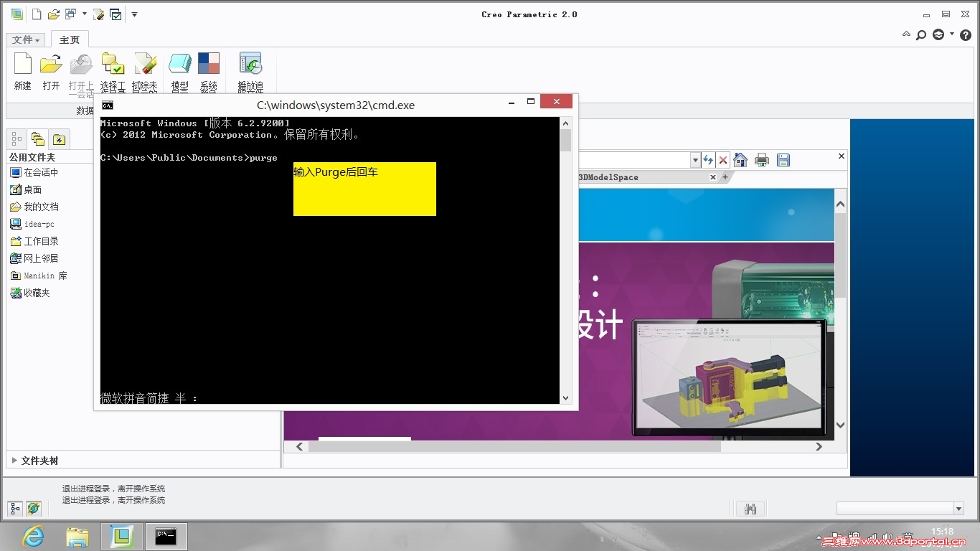Select Manikin 库 in common folders
Screen dimensions: 980x551
[38, 275]
